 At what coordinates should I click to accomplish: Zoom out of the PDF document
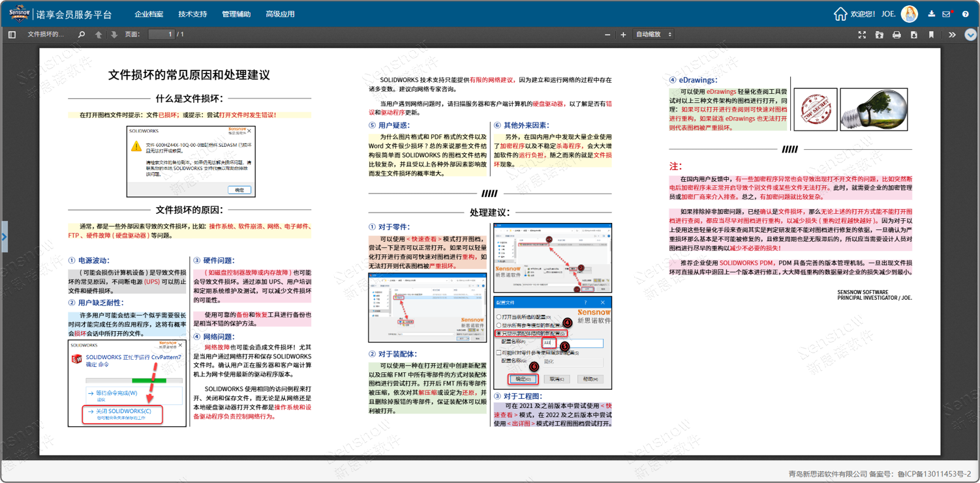tap(607, 35)
